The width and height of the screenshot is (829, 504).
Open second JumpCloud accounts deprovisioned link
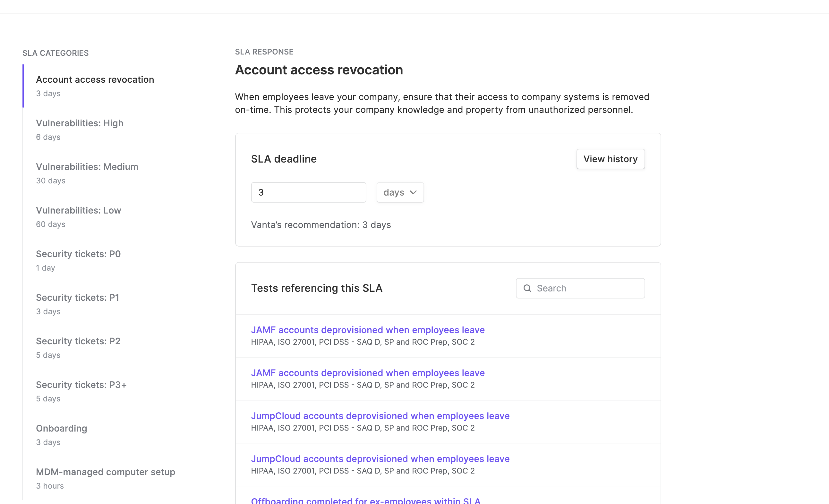pyautogui.click(x=380, y=459)
